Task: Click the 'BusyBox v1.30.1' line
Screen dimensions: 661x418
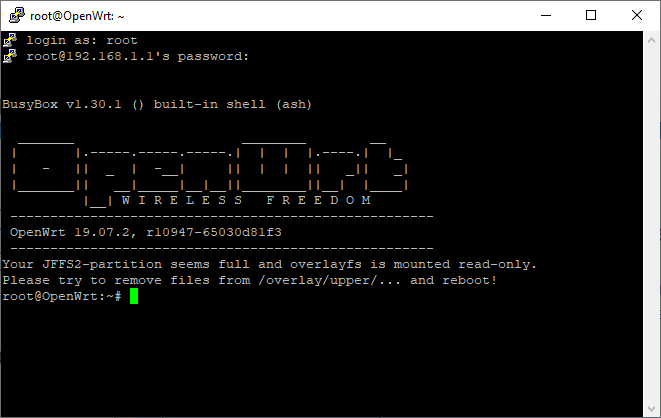Action: [157, 104]
